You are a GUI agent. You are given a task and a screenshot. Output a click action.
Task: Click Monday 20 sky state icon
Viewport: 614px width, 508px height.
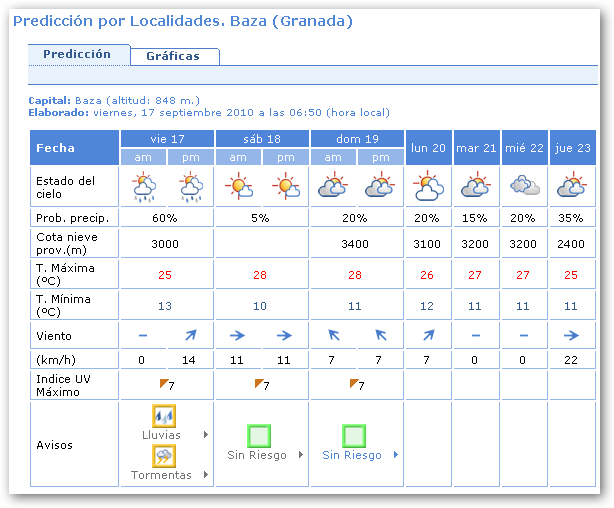click(429, 187)
